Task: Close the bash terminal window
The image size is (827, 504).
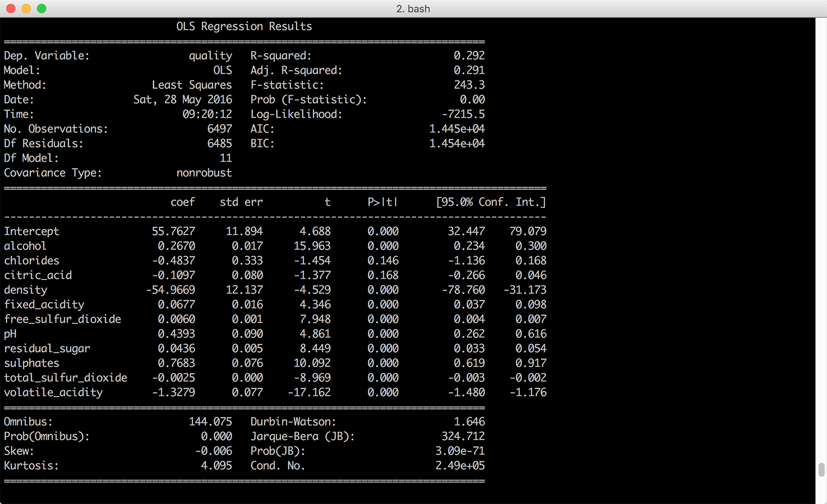Action: tap(11, 8)
